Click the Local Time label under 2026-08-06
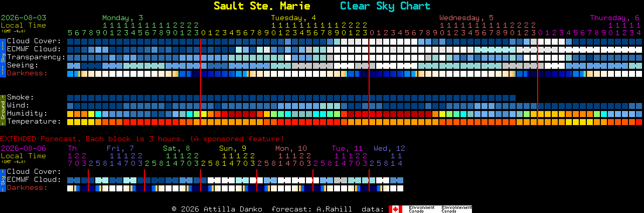This screenshot has width=644, height=213. tap(24, 156)
